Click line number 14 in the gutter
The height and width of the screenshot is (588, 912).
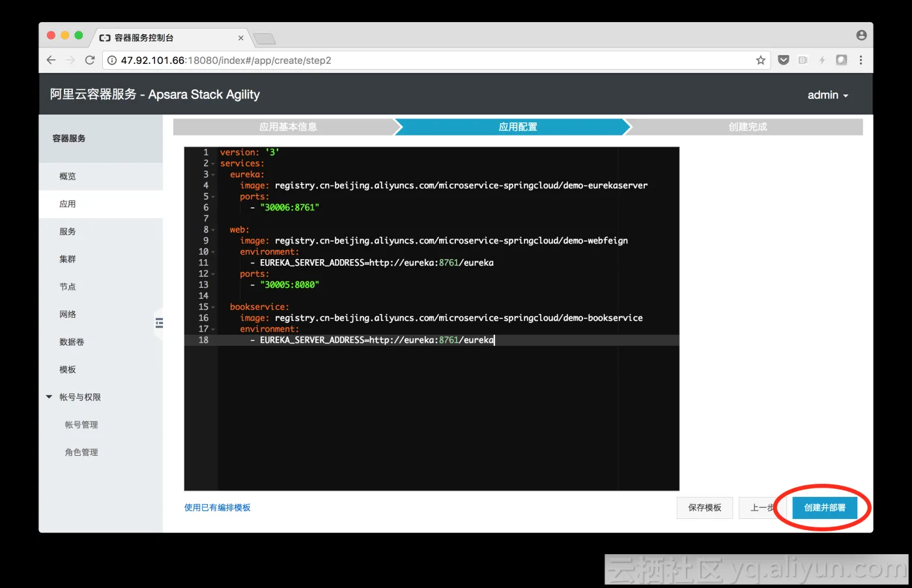203,296
